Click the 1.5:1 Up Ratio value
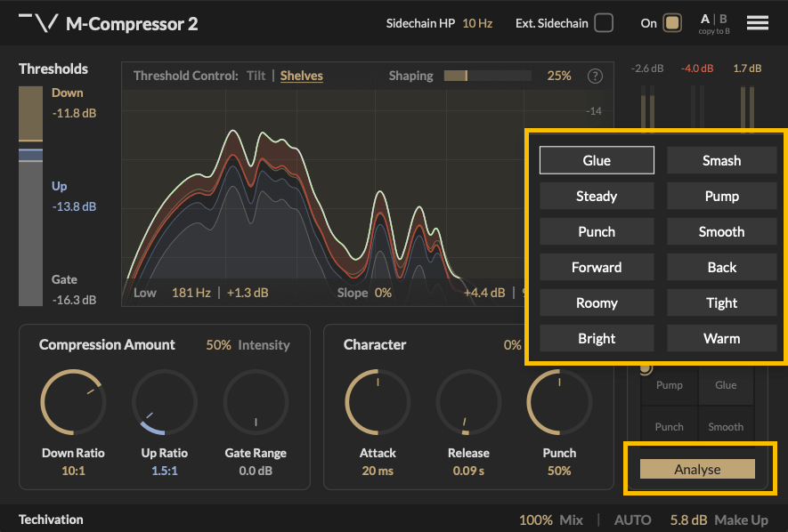 [x=165, y=471]
